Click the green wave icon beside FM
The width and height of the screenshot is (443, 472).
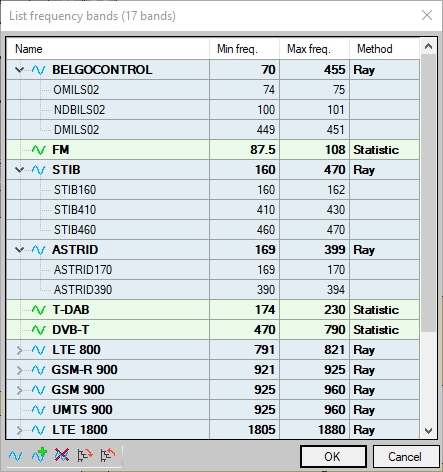point(39,150)
